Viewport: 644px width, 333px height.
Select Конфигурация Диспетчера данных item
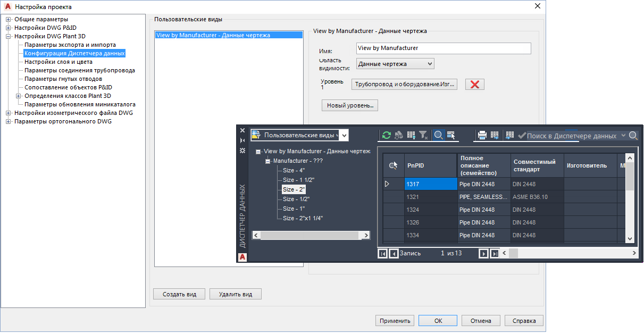click(x=74, y=53)
